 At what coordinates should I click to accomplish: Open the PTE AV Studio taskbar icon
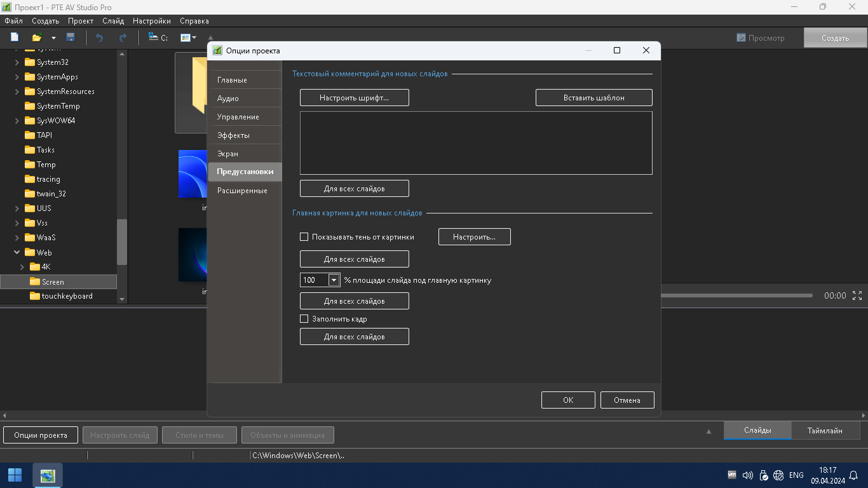[x=48, y=475]
